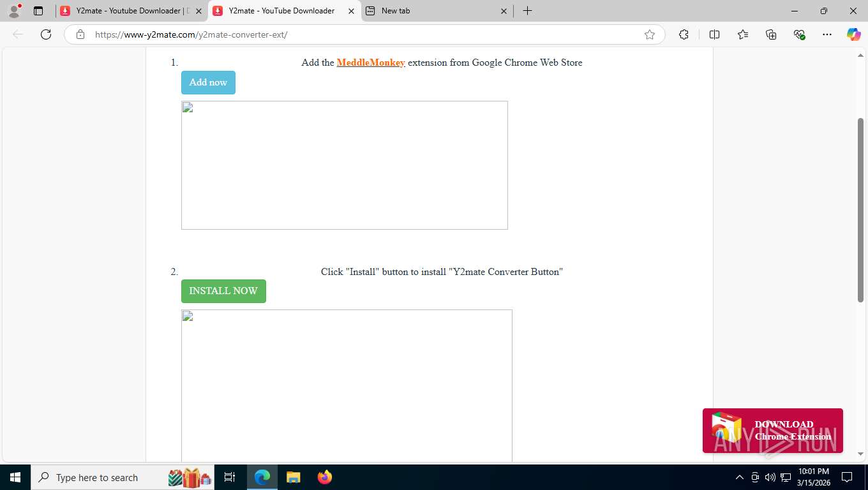Viewport: 868px width, 490px height.
Task: Click the broken image under step 1
Action: point(345,165)
